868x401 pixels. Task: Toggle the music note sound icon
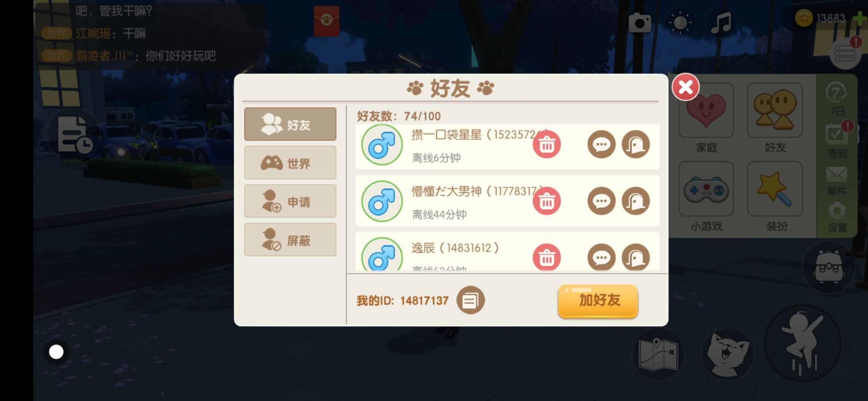[720, 23]
